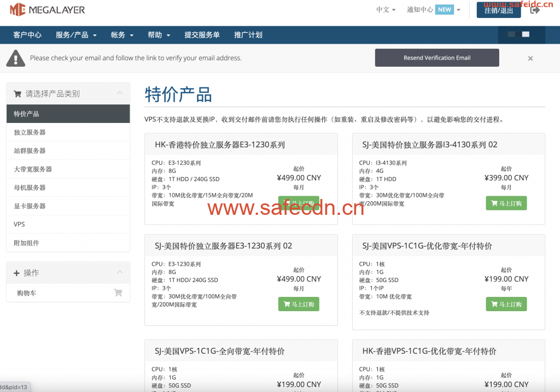Select 附加组件 category
Viewport: 560px width, 392px height.
(x=68, y=243)
